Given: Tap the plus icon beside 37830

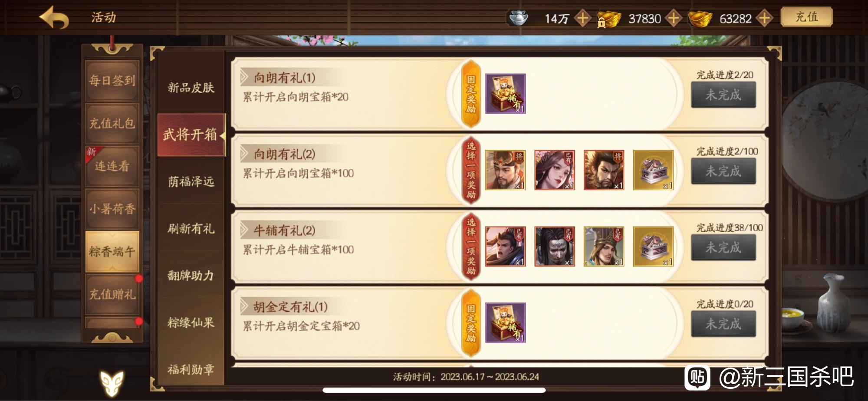Looking at the screenshot, I should click(x=673, y=18).
